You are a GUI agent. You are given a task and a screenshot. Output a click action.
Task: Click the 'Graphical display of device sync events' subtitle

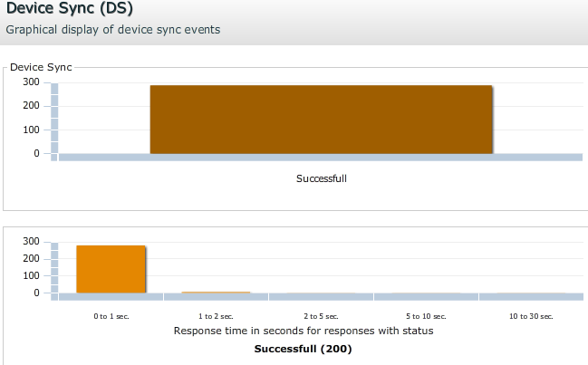112,29
